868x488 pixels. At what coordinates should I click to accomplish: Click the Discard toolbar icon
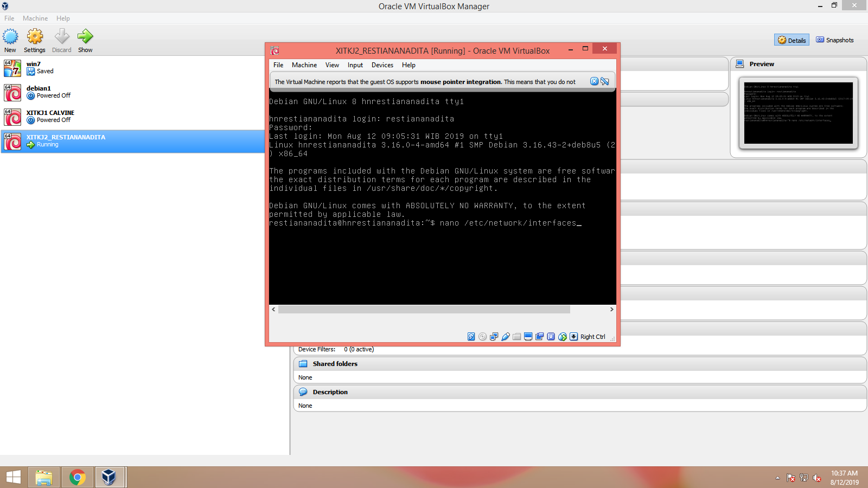click(x=62, y=36)
